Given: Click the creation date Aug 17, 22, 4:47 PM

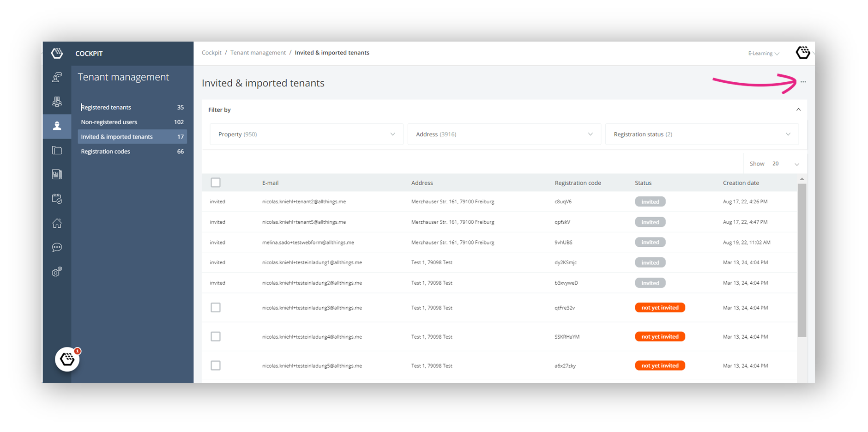Looking at the screenshot, I should (745, 222).
